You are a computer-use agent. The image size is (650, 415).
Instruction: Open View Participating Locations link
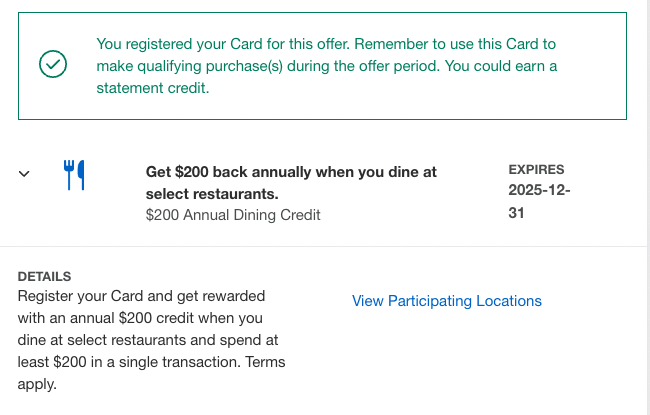(446, 301)
